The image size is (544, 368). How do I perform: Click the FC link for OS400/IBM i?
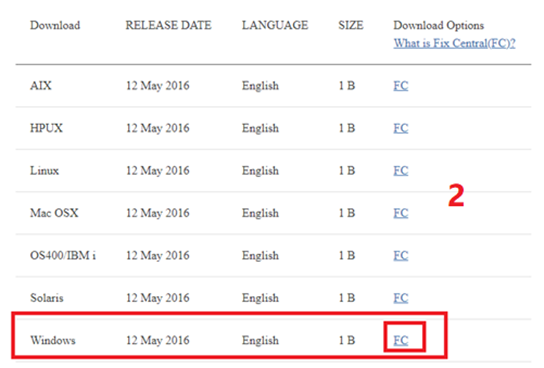[x=401, y=255]
